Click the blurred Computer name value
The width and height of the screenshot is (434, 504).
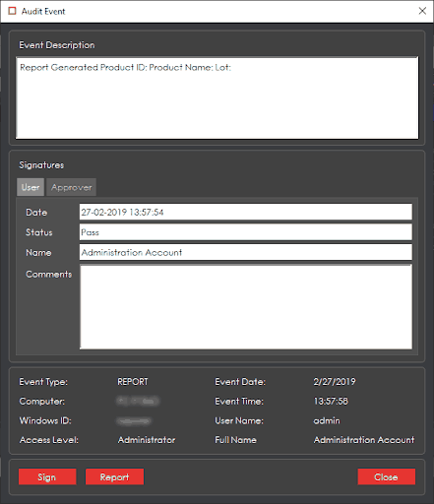click(x=138, y=401)
